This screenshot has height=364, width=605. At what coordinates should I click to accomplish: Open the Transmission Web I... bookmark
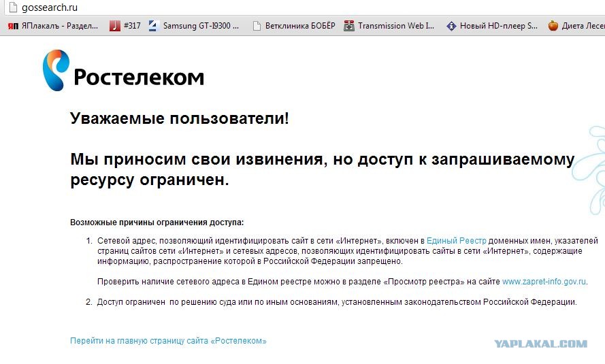[396, 26]
